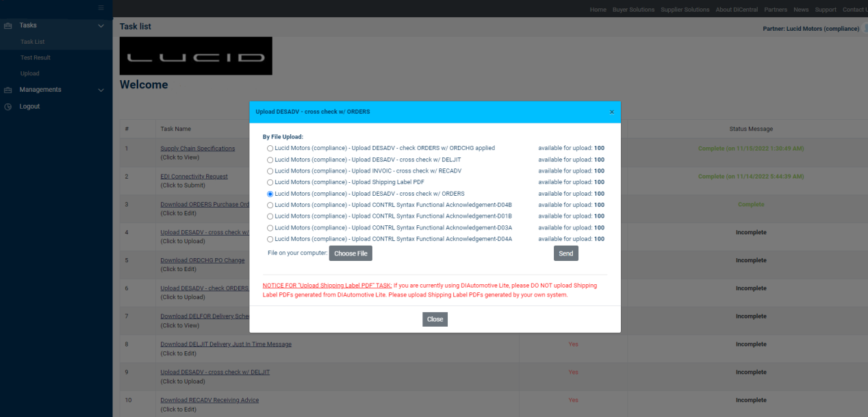Click the EDI Connectivity Request task link
Image resolution: width=868 pixels, height=417 pixels.
194,177
